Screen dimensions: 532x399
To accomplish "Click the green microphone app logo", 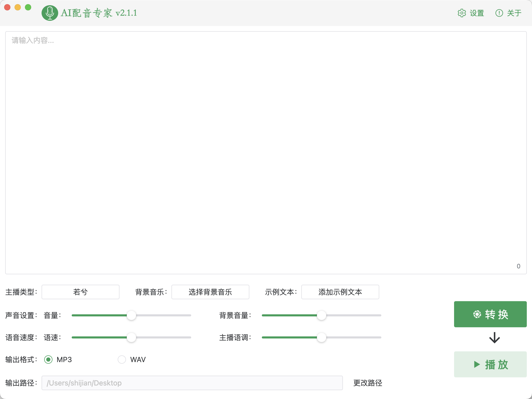I will tap(50, 13).
